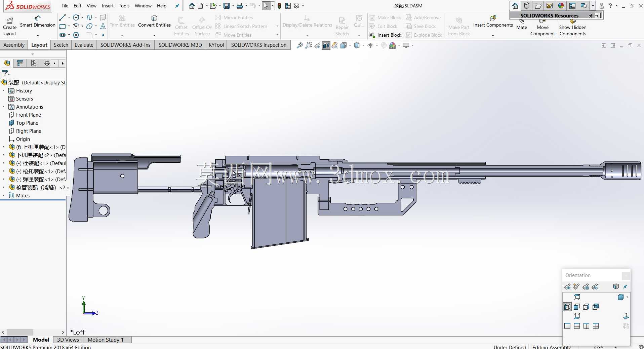The image size is (644, 349).
Task: Select the Top Plane in tree
Action: pos(24,123)
